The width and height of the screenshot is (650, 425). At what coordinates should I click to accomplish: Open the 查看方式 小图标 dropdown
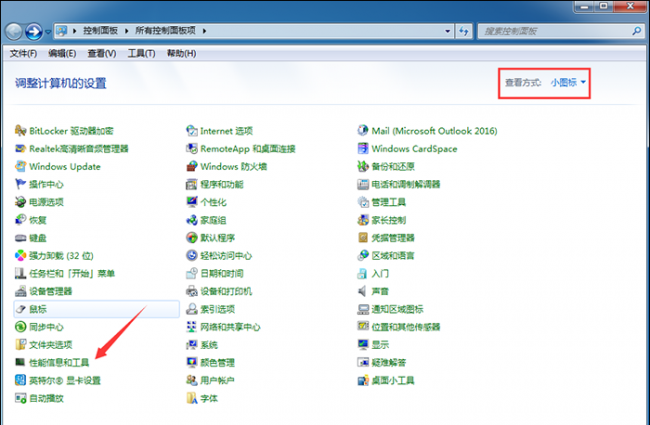point(568,83)
